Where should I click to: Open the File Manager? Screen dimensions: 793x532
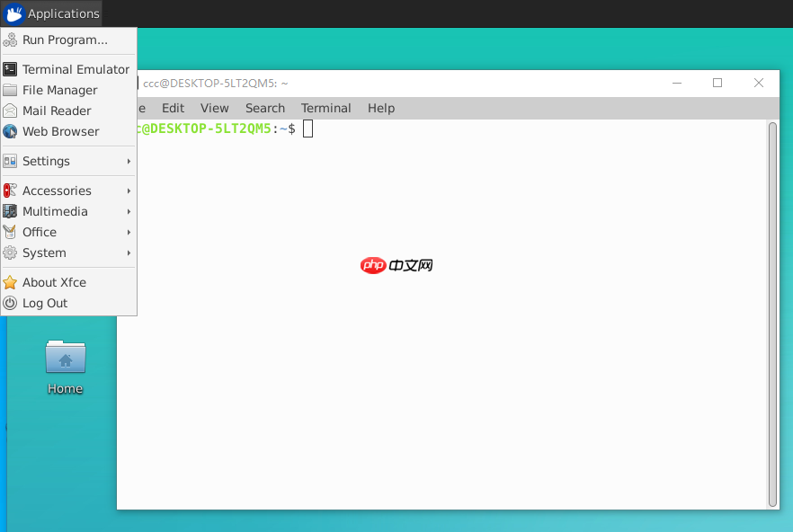click(64, 90)
